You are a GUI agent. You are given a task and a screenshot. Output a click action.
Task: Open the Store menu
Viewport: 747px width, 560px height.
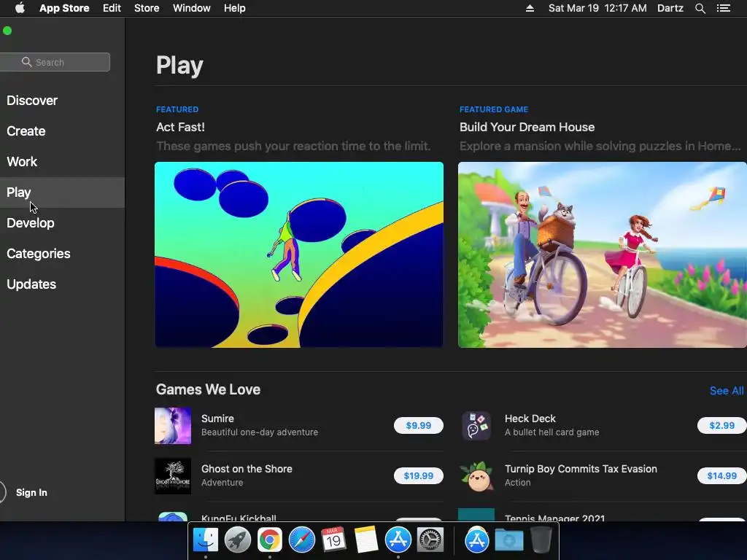point(146,8)
